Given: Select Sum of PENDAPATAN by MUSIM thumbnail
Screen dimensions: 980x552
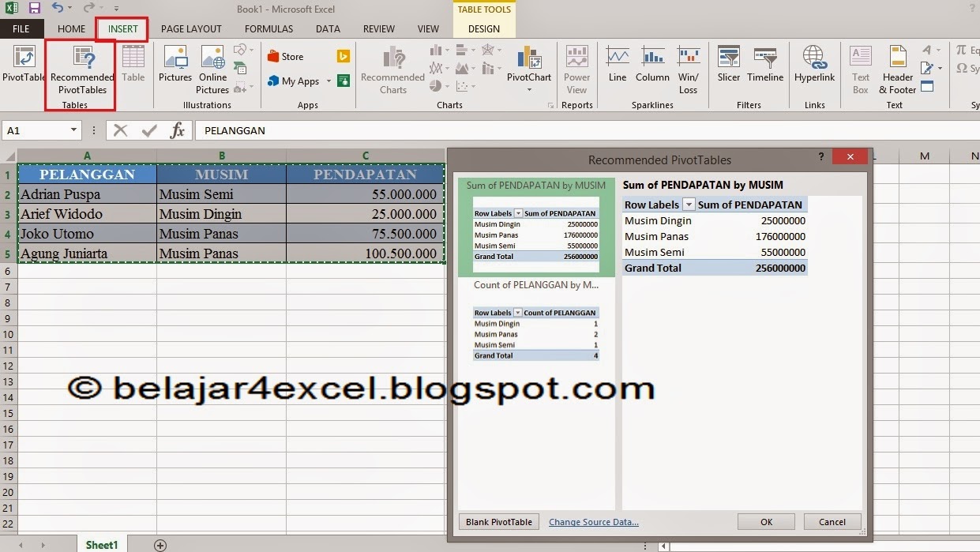Looking at the screenshot, I should (x=536, y=227).
